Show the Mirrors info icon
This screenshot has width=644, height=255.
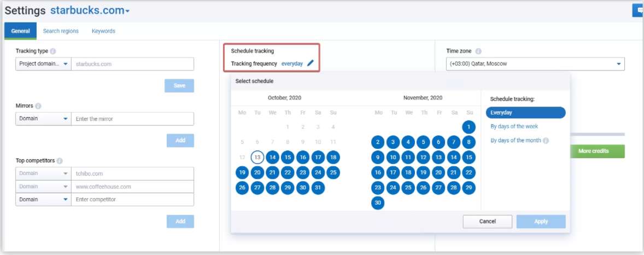click(x=38, y=106)
